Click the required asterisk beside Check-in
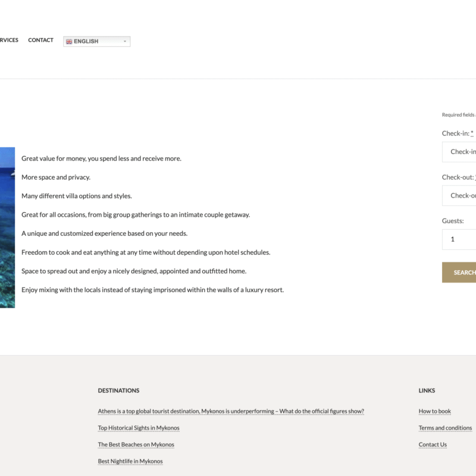 [472, 133]
